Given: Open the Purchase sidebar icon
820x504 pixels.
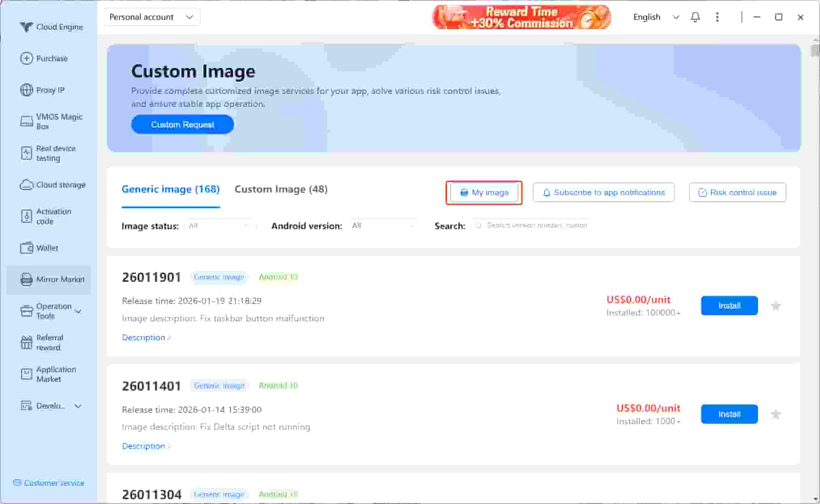Looking at the screenshot, I should point(26,58).
